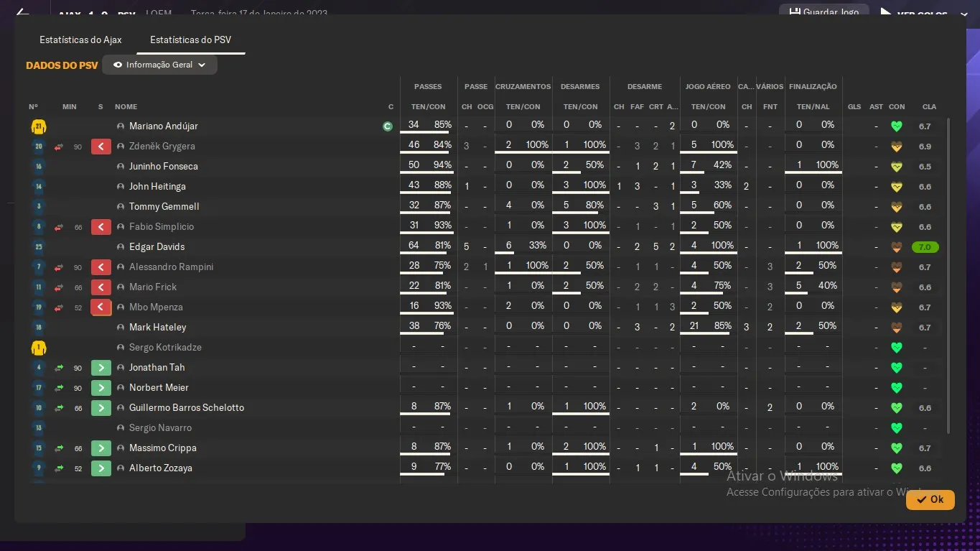Sort by the MIN column header
Image resolution: width=980 pixels, height=551 pixels.
pos(70,107)
